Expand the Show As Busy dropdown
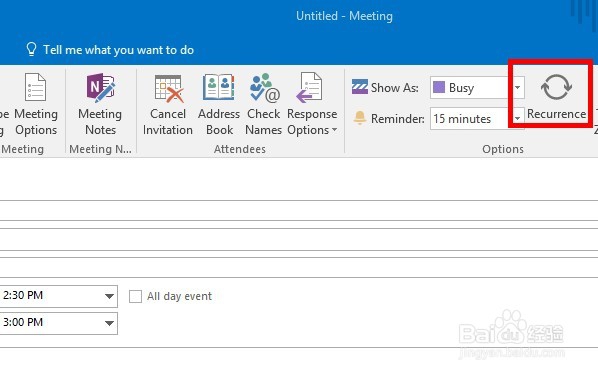Image resolution: width=598 pixels, height=374 pixels. coord(517,87)
